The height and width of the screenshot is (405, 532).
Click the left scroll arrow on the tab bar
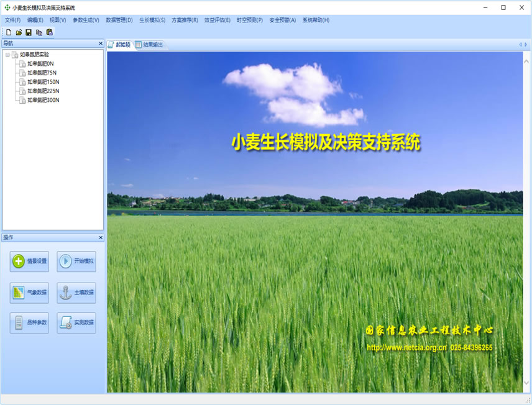[x=520, y=44]
